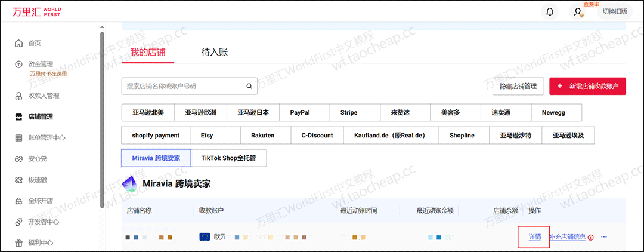This screenshot has height=252, width=644.
Task: Click the 账单管理中心 list icon
Action: pos(18,138)
